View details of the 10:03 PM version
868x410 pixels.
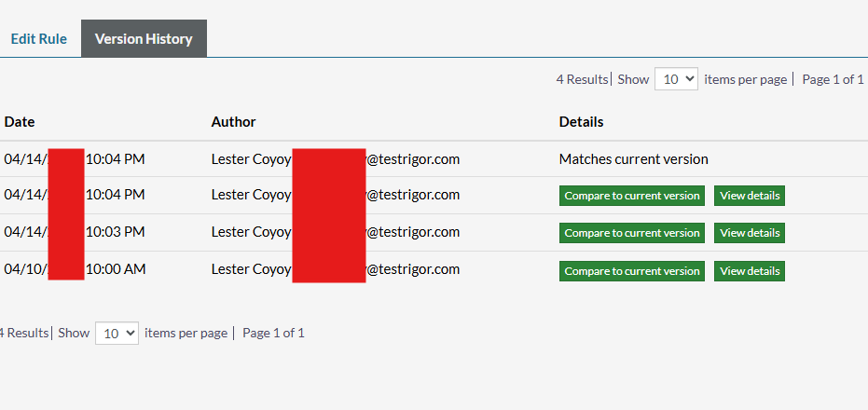click(750, 233)
